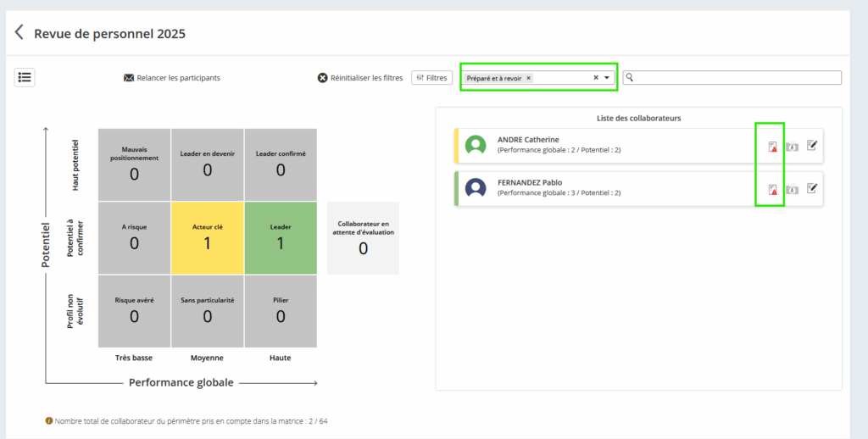Go back using the left arrow
Viewport: 868px width, 439px height.
pos(19,33)
